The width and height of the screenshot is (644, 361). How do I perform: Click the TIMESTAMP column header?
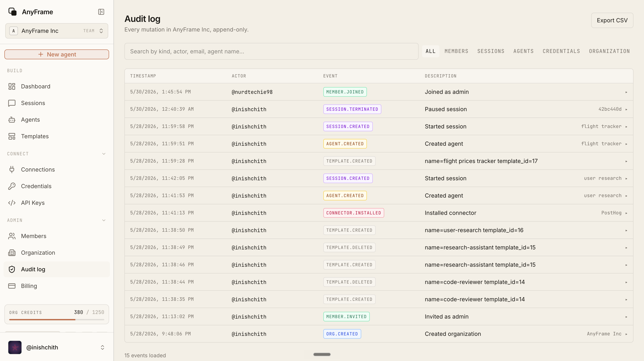[143, 76]
